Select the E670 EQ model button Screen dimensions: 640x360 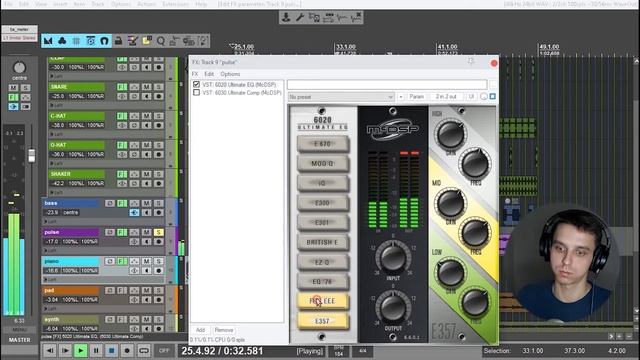323,144
